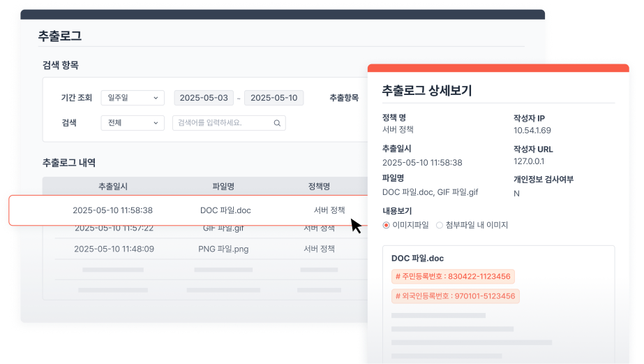
Task: Click the 개인정보 검사여부 value N
Action: [517, 194]
